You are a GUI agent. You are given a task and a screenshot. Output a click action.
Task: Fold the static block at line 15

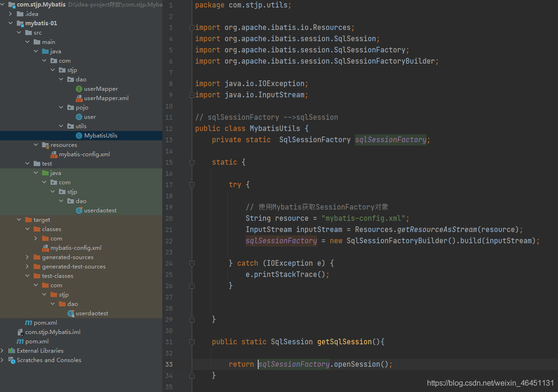(192, 162)
